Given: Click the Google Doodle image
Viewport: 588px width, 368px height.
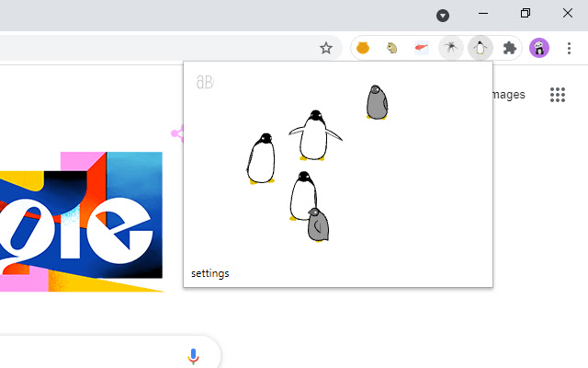Looking at the screenshot, I should (81, 221).
